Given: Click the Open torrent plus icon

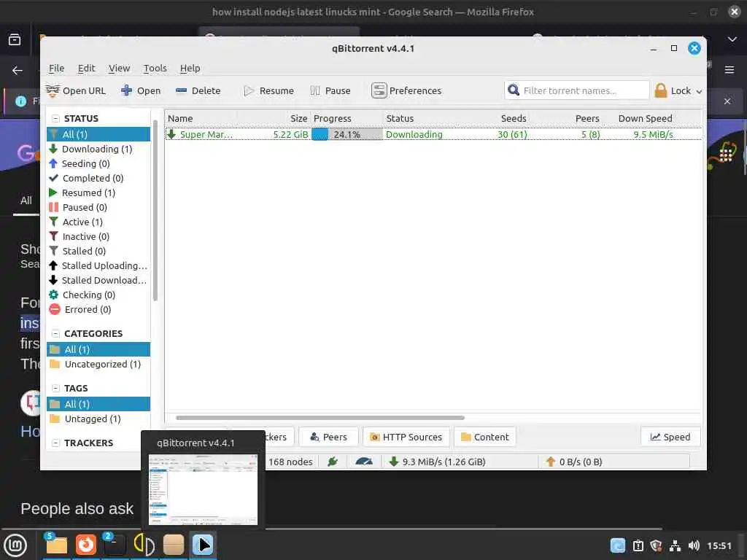Looking at the screenshot, I should [126, 90].
